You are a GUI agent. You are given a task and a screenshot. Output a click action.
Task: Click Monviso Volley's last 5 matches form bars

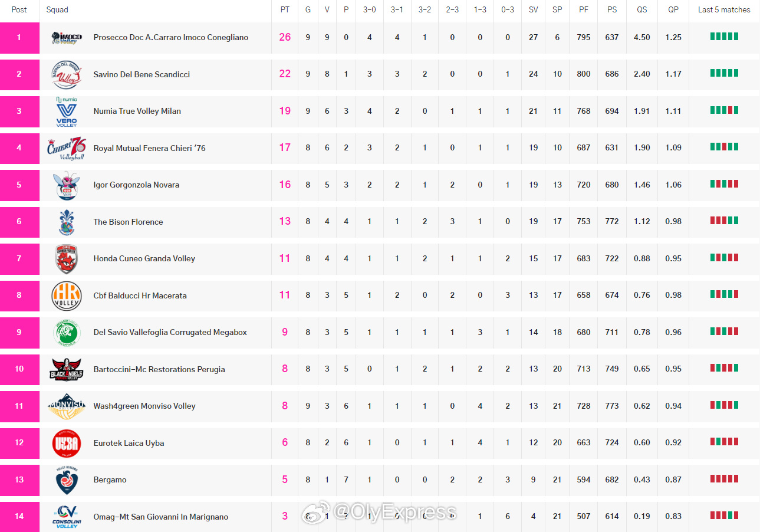pos(724,405)
